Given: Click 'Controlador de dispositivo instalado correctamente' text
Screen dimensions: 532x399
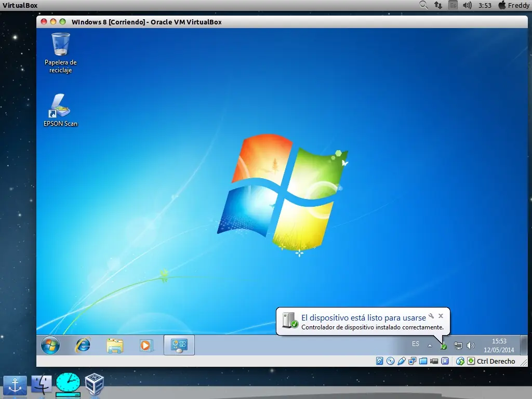Looking at the screenshot, I should 373,327.
